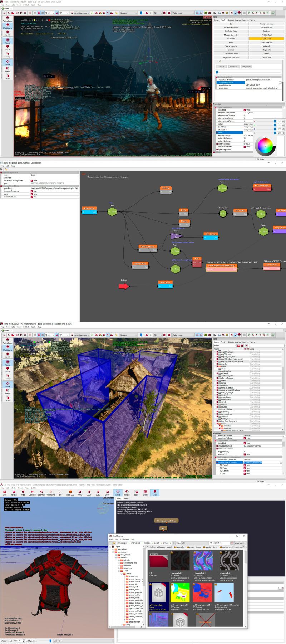Click Despawn button
The image size is (286, 644).
(x=234, y=67)
